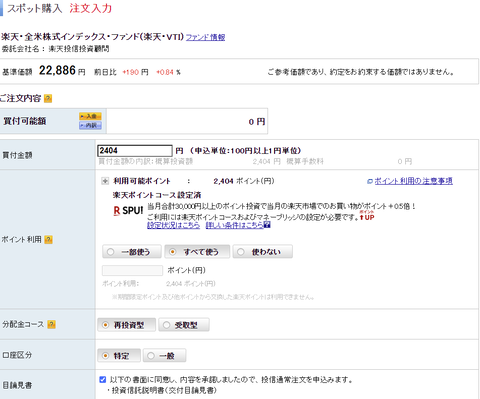
Task: Select the 使わない radio option
Action: [x=263, y=252]
